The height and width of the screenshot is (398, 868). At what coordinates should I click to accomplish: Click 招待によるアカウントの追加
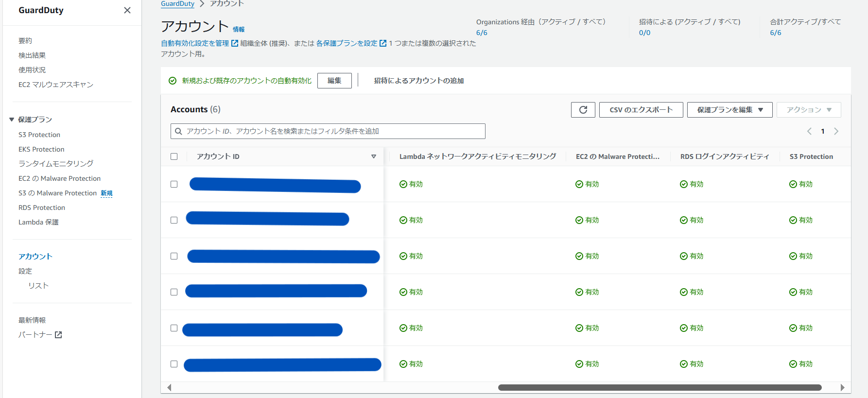[x=419, y=81]
